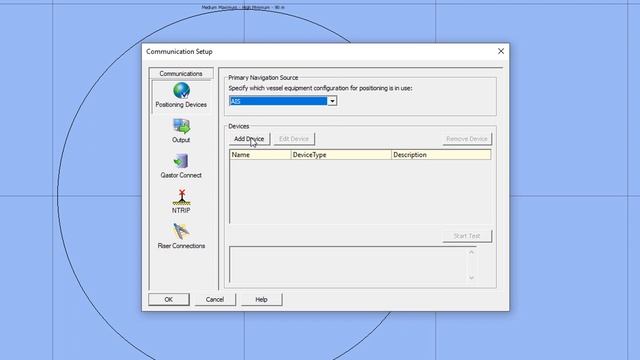Open the Output section icon
The height and width of the screenshot is (360, 640).
pyautogui.click(x=181, y=126)
